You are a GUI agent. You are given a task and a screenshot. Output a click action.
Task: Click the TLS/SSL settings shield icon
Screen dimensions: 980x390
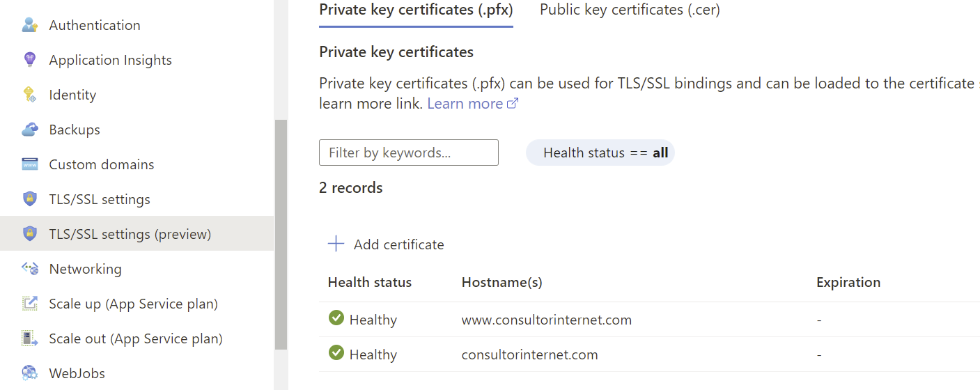tap(29, 199)
